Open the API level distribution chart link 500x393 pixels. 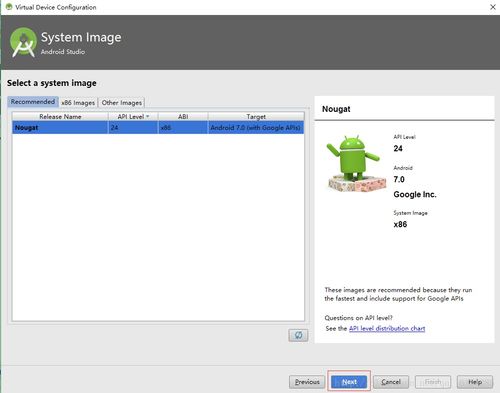[x=387, y=328]
